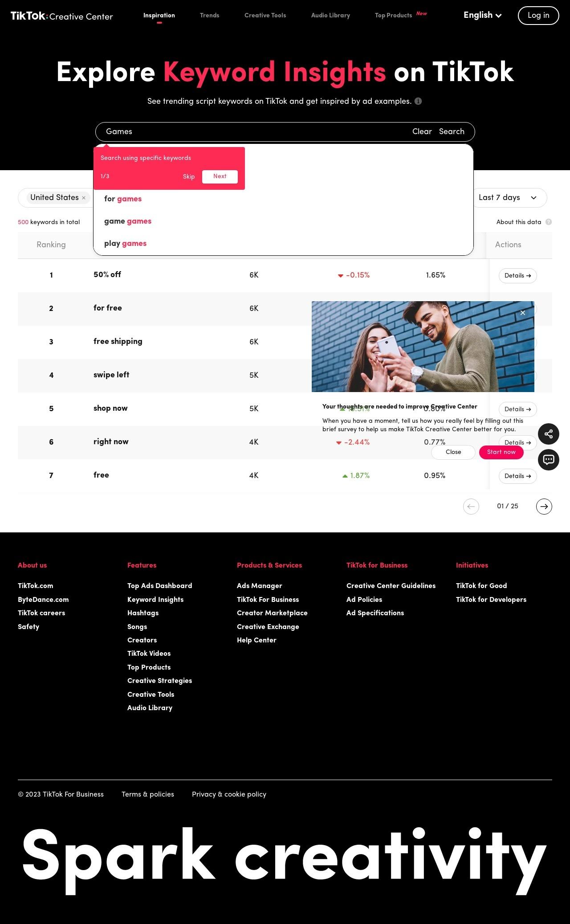Skip the keyword search tutorial
The image size is (570, 924).
[189, 176]
